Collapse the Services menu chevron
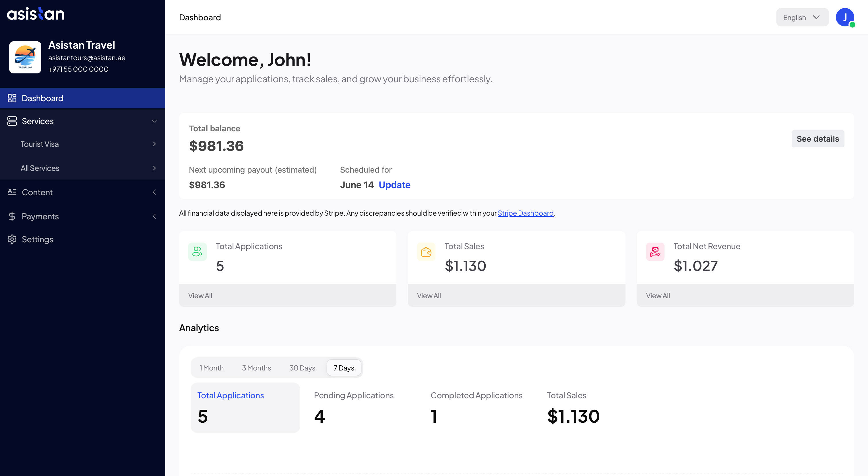Screen dimensions: 868x476 pos(154,121)
